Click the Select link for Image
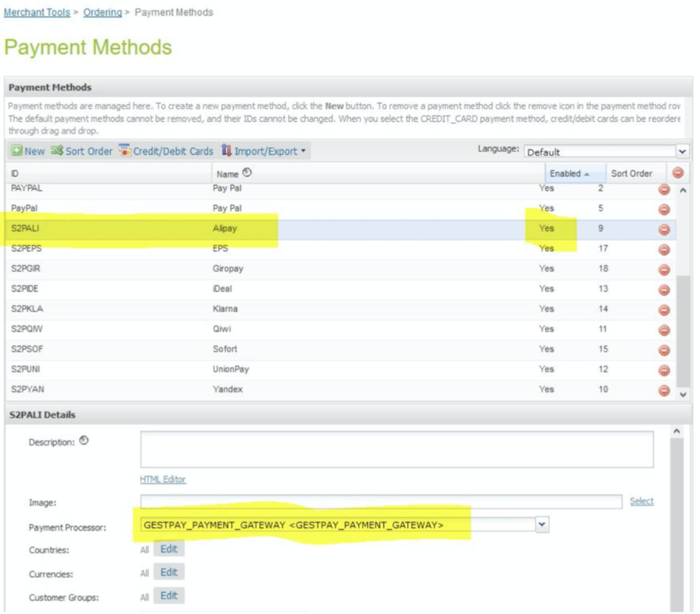 pyautogui.click(x=642, y=501)
